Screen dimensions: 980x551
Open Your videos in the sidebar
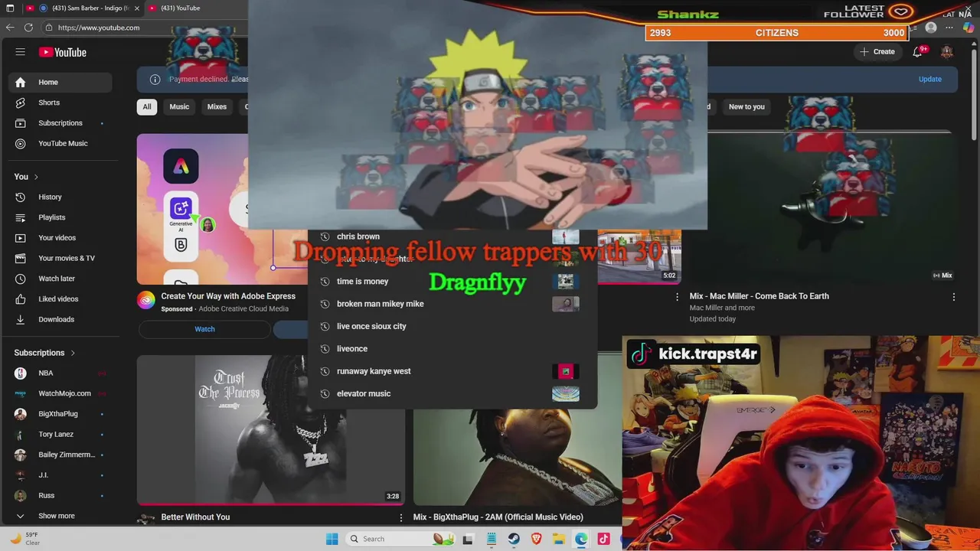[x=60, y=238]
